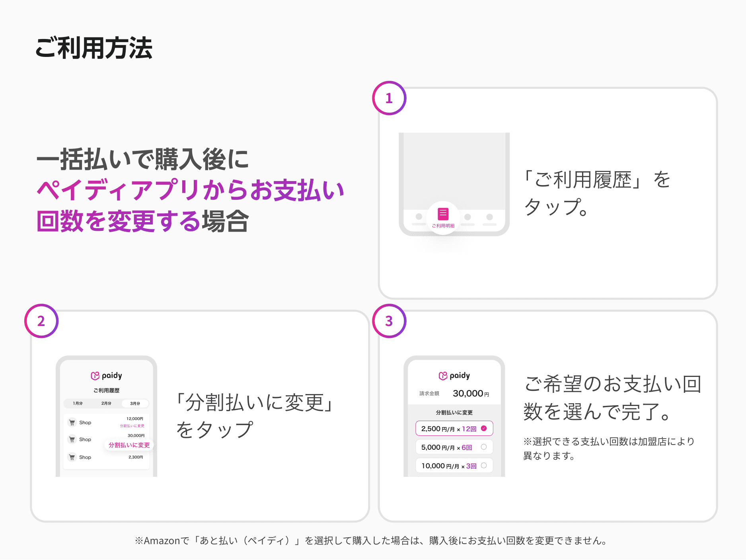Screen dimensions: 746x560
Task: Click the cart icon beside the 30,000円 Shop
Action: (72, 439)
